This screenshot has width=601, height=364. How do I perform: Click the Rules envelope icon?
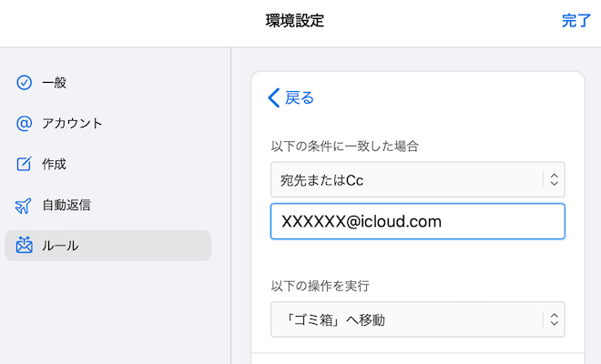tap(25, 246)
